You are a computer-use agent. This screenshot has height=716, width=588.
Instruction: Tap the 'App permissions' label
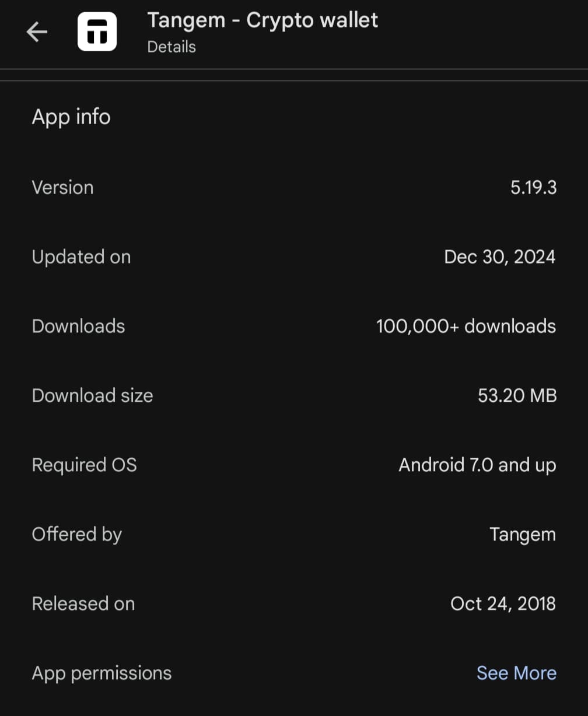click(101, 673)
